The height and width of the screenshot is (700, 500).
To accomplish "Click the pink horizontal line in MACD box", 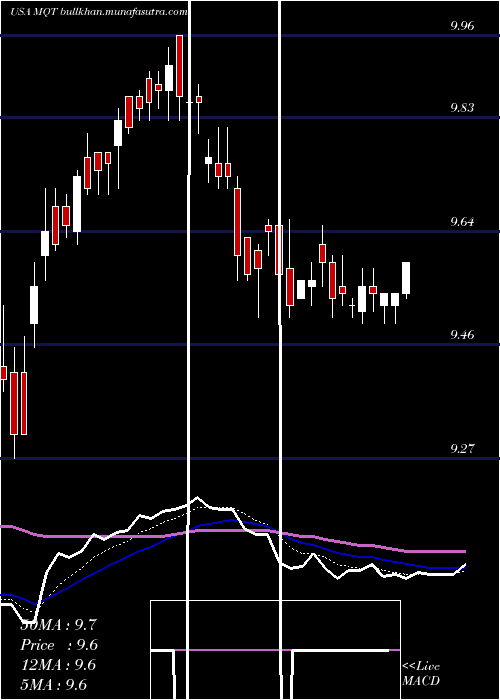I will pos(232,650).
